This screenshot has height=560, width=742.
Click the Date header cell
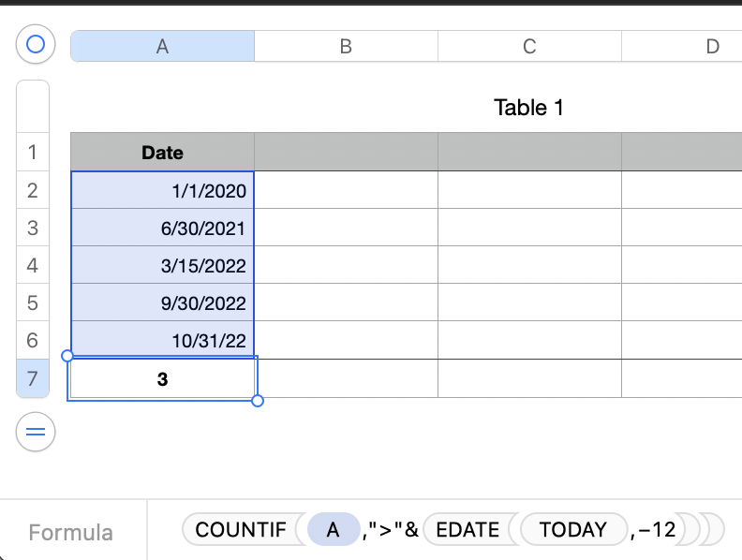pyautogui.click(x=162, y=152)
